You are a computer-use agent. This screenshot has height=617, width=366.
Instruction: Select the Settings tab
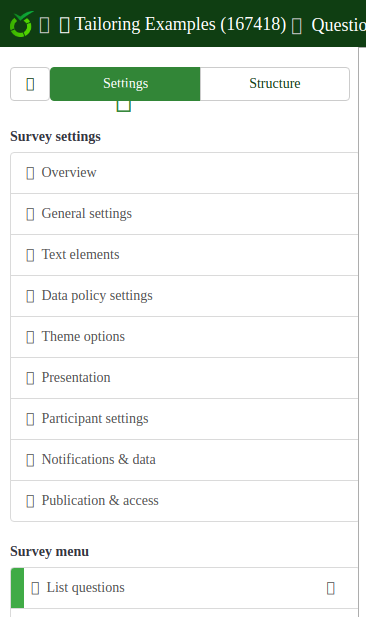[125, 84]
